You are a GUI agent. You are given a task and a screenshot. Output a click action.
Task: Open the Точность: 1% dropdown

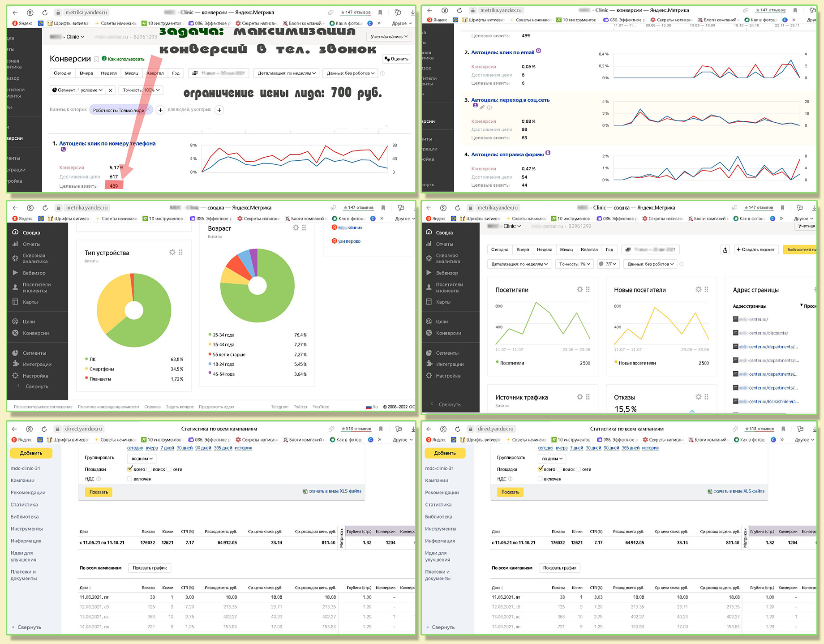(x=575, y=264)
